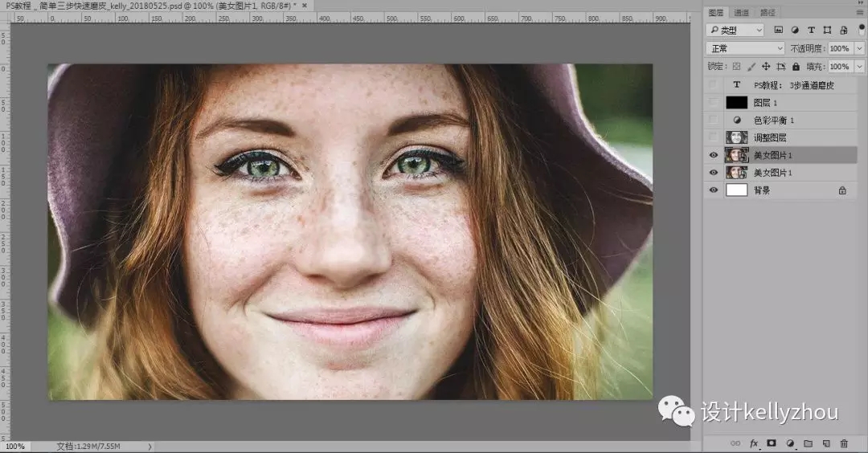Screen dimensions: 868x453
Task: Select the 色彩平衡 1 layer name
Action: (x=774, y=120)
